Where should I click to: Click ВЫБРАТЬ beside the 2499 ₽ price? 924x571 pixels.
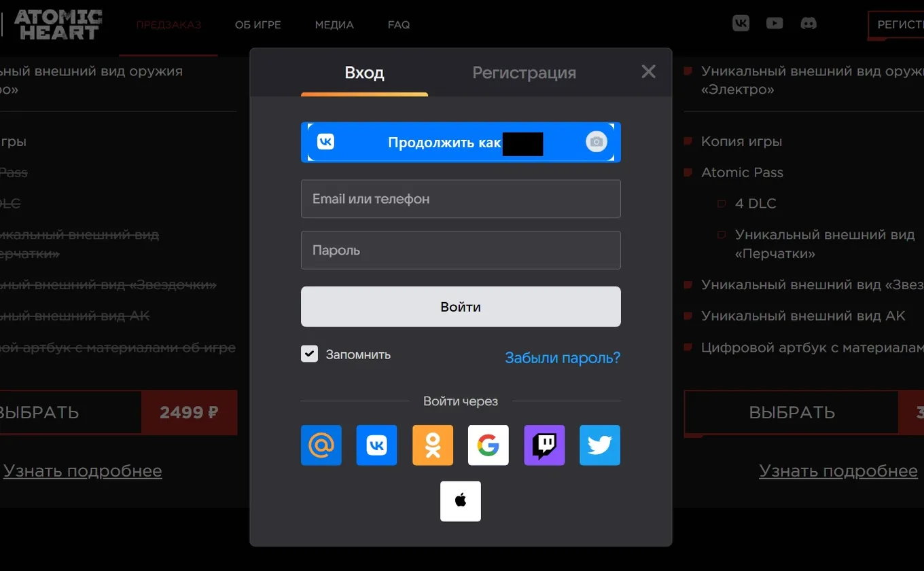(71, 412)
